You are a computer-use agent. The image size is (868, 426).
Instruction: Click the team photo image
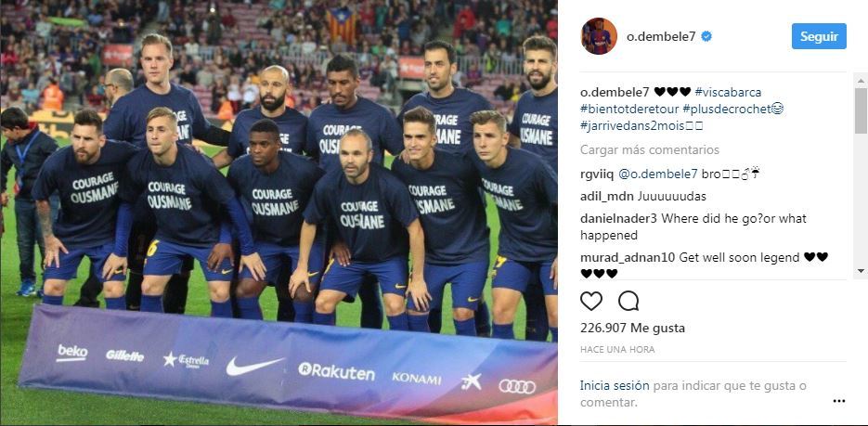click(x=279, y=213)
